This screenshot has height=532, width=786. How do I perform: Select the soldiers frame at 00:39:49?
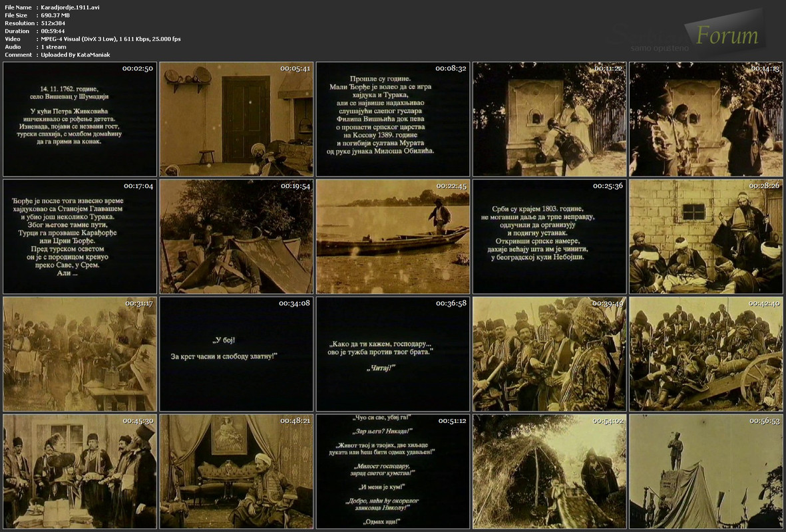click(x=549, y=354)
